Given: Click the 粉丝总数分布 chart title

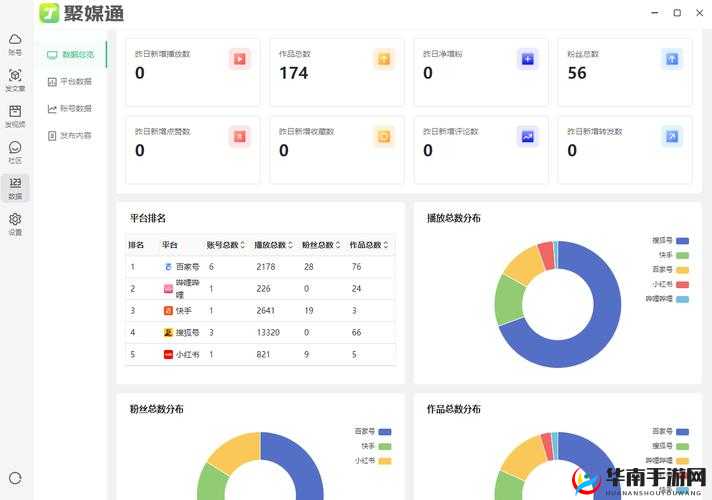Looking at the screenshot, I should 157,409.
